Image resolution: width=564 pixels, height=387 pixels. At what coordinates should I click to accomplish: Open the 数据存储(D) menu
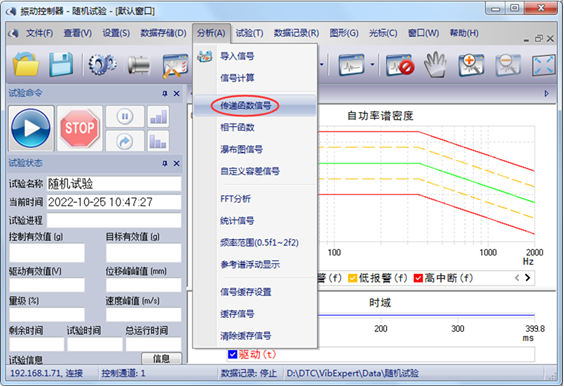click(163, 33)
